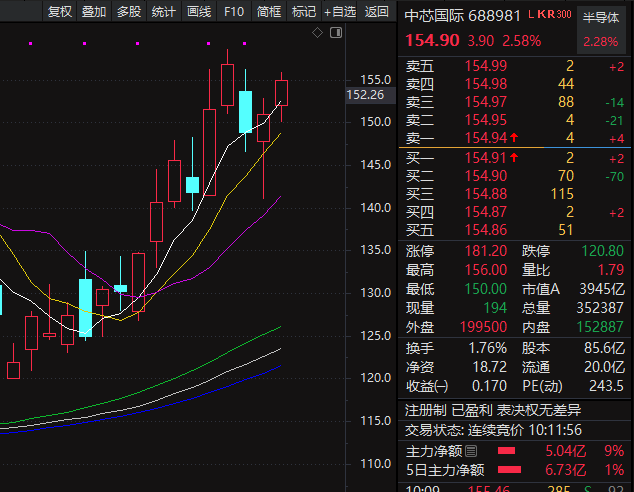Click the red 主力净额 bar indicator
The width and height of the screenshot is (634, 492).
506,451
